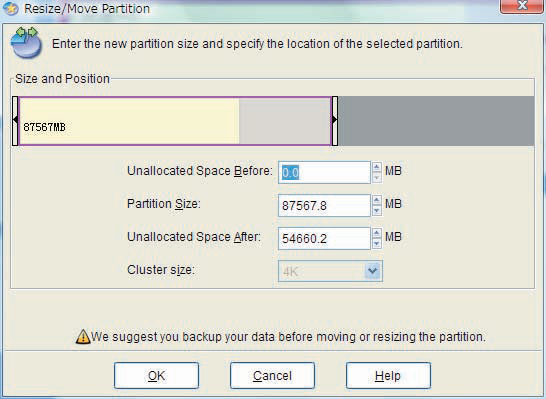Click the dark unallocated space region
546x399 pixels.
coord(436,121)
